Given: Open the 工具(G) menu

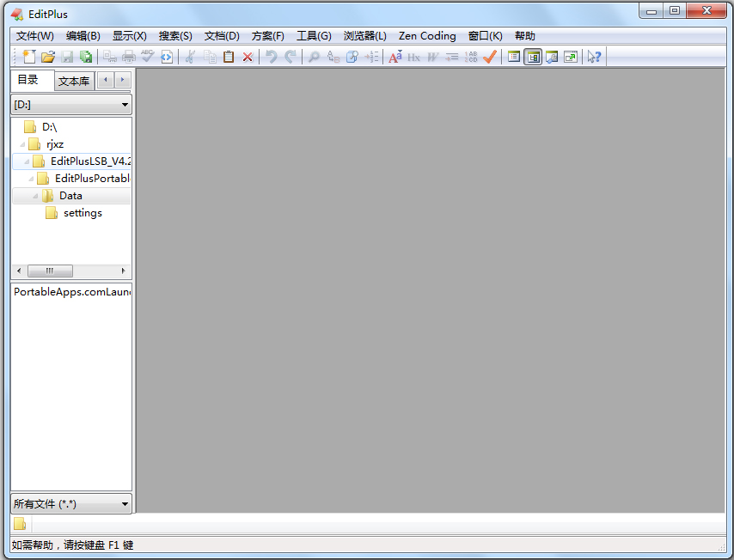Looking at the screenshot, I should click(315, 36).
